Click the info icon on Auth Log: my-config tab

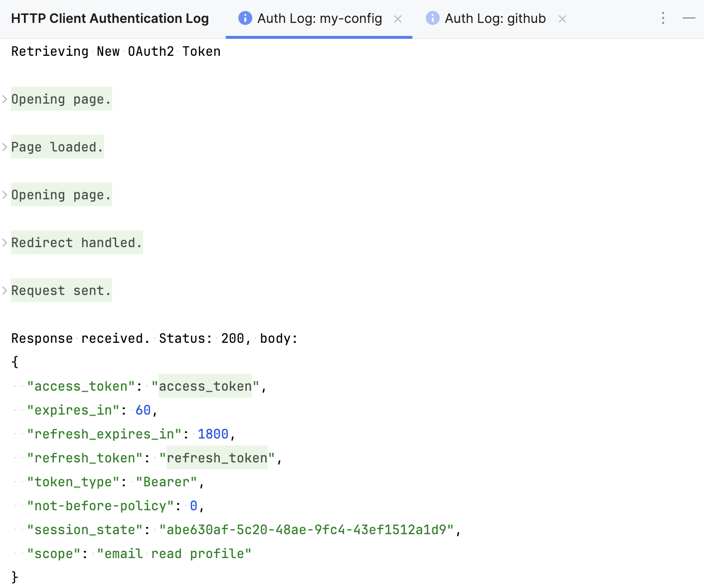245,18
